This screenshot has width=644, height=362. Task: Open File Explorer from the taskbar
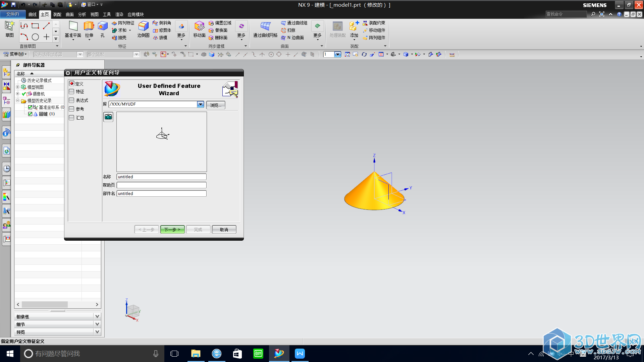click(x=196, y=354)
